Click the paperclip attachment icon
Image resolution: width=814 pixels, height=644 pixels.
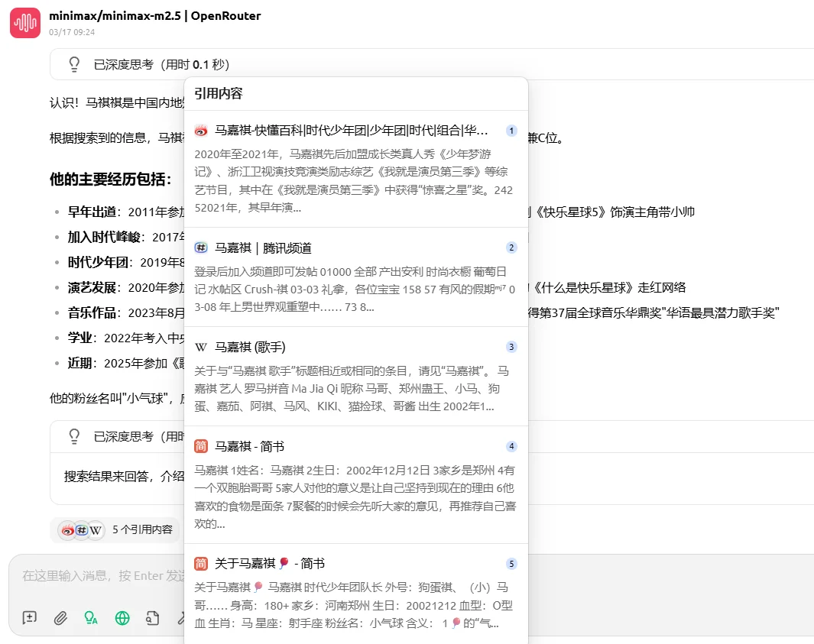pyautogui.click(x=60, y=617)
